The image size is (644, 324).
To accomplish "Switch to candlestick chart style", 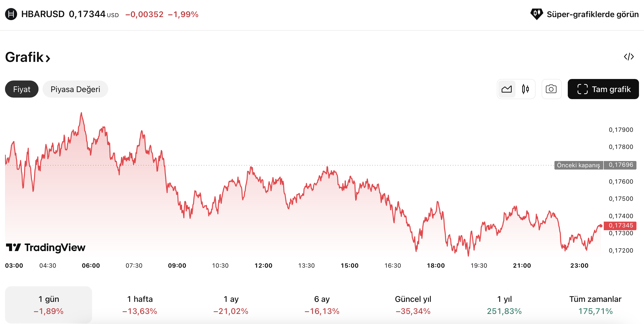I will point(525,89).
